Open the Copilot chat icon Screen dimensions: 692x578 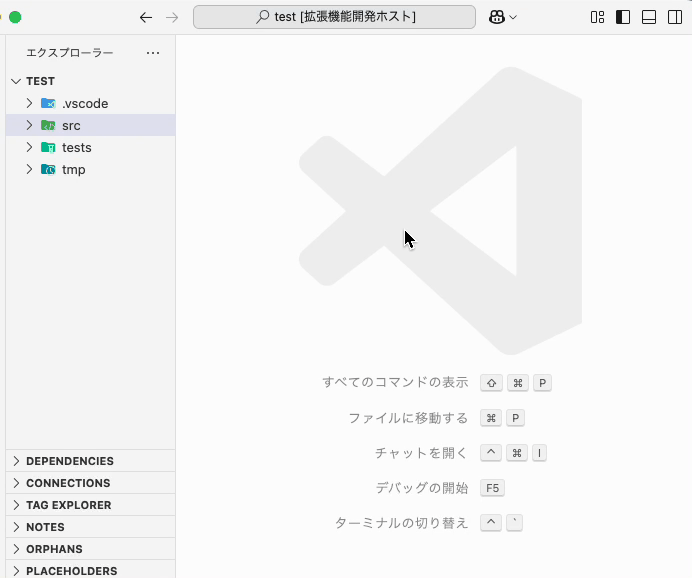point(496,17)
